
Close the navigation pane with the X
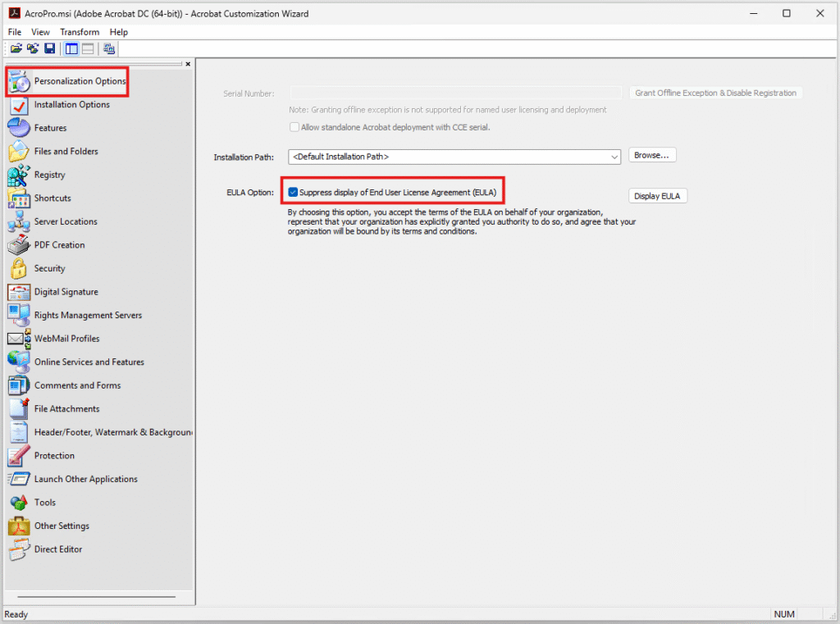(x=188, y=64)
